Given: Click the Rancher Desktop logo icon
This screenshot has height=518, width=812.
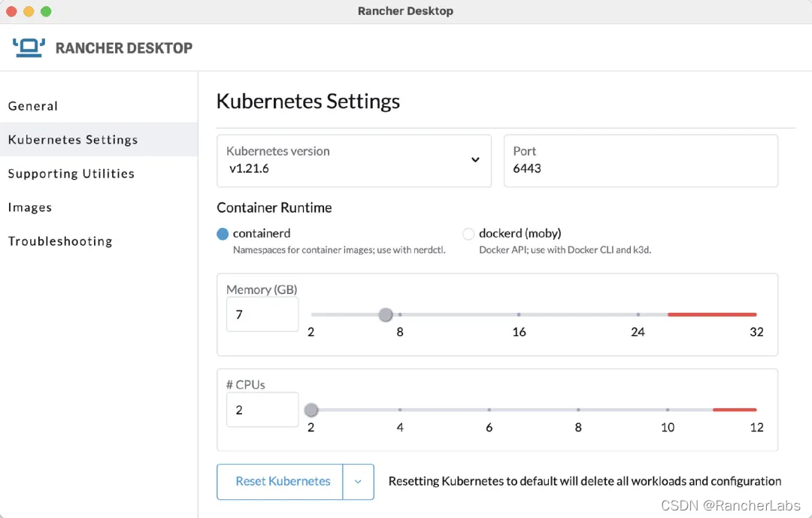Looking at the screenshot, I should coord(29,47).
